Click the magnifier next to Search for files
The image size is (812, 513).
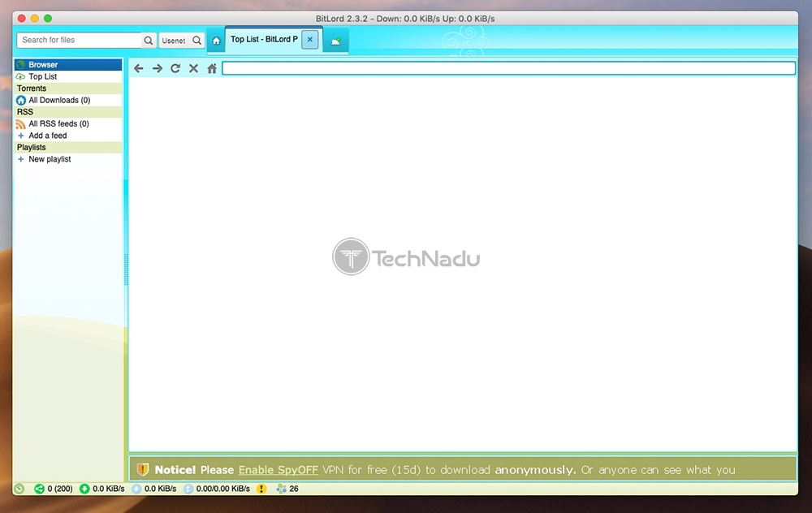148,41
